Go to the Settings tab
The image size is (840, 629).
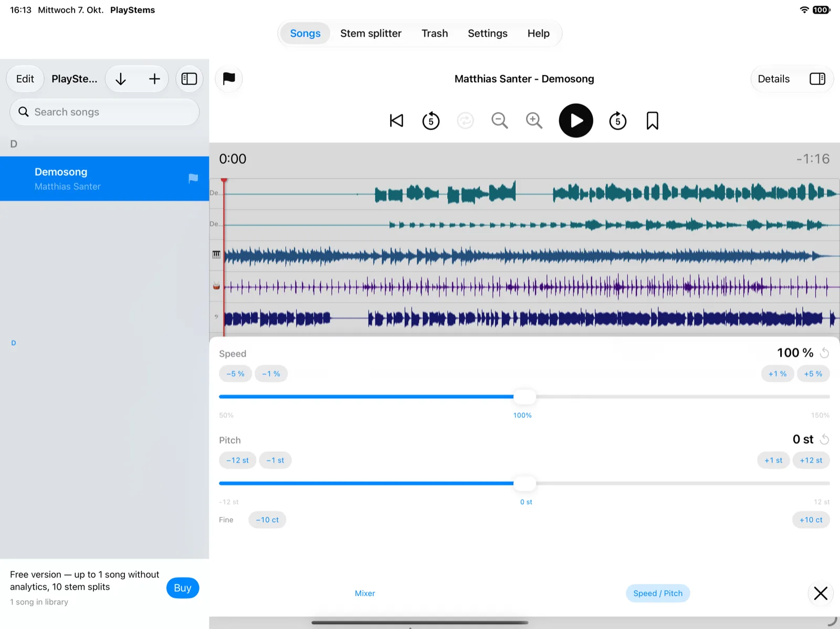coord(488,34)
